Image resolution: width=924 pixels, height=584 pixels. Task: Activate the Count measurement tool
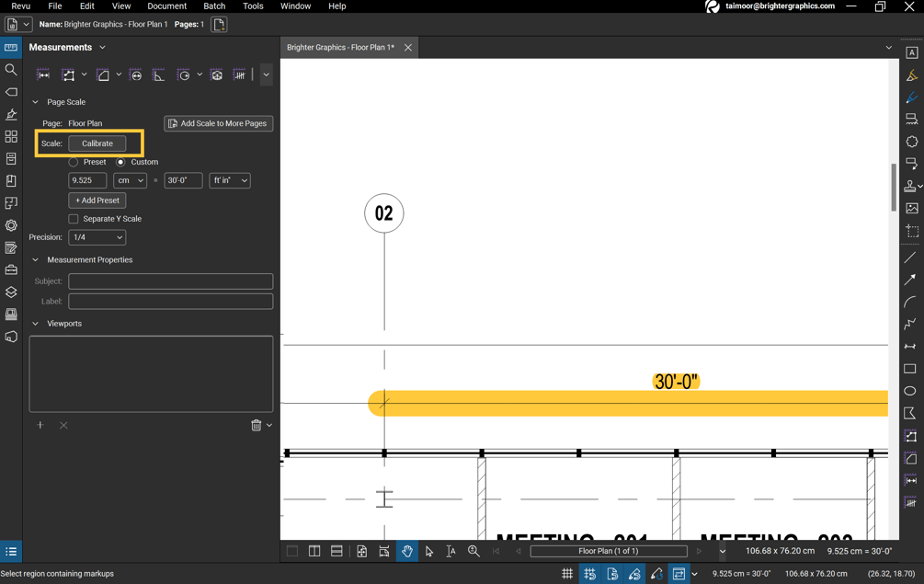pos(239,74)
